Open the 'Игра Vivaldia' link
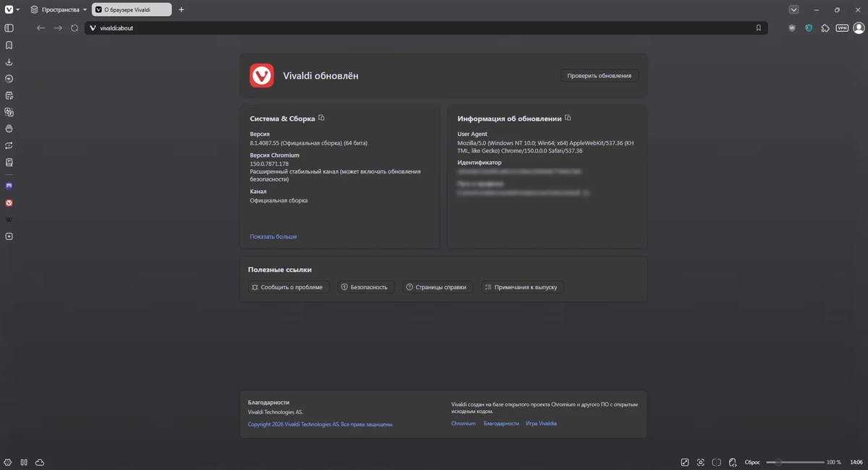The width and height of the screenshot is (868, 470). (541, 423)
